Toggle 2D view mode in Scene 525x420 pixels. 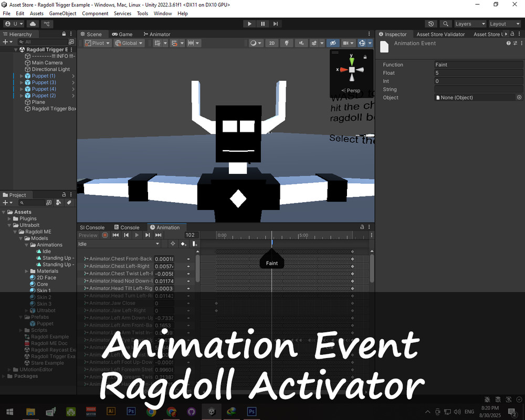point(272,43)
